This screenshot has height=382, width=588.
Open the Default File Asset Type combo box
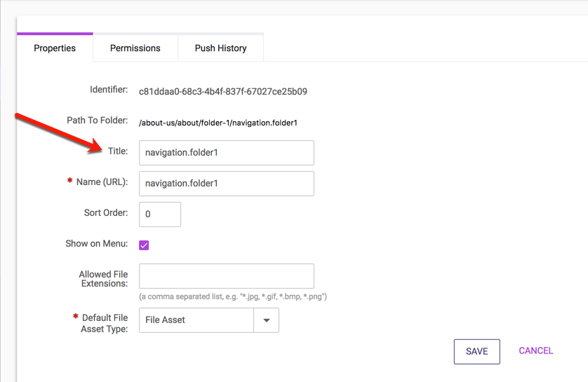pyautogui.click(x=196, y=320)
